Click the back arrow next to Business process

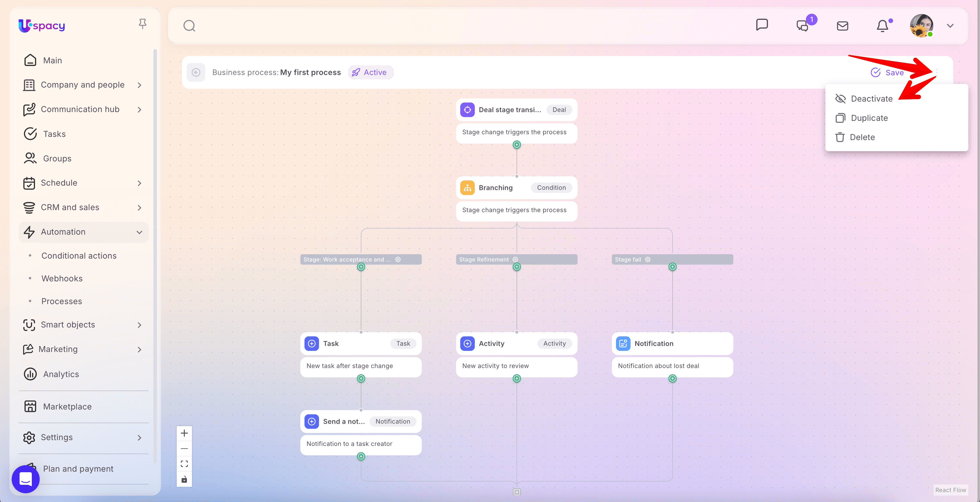point(196,72)
